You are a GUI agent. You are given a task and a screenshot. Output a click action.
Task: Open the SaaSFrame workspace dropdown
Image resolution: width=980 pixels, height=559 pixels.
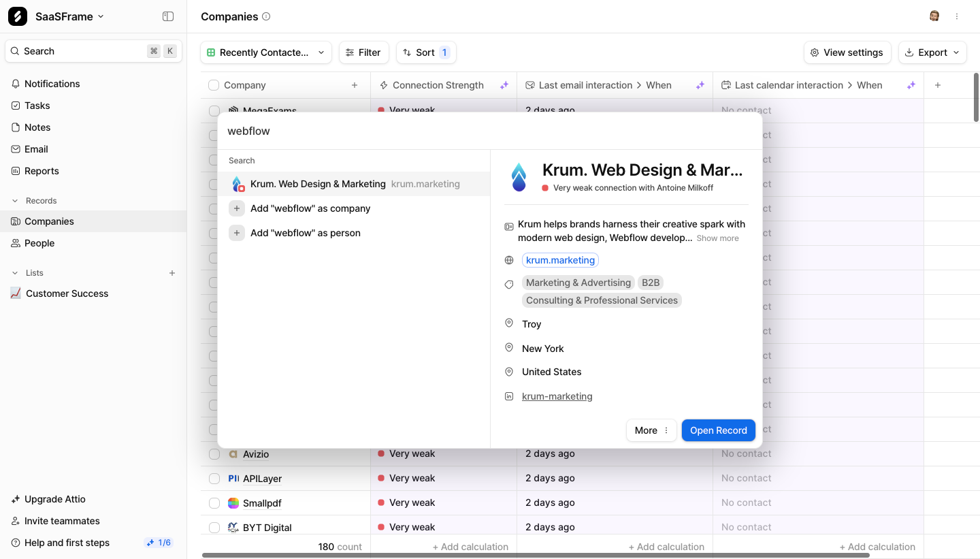69,16
